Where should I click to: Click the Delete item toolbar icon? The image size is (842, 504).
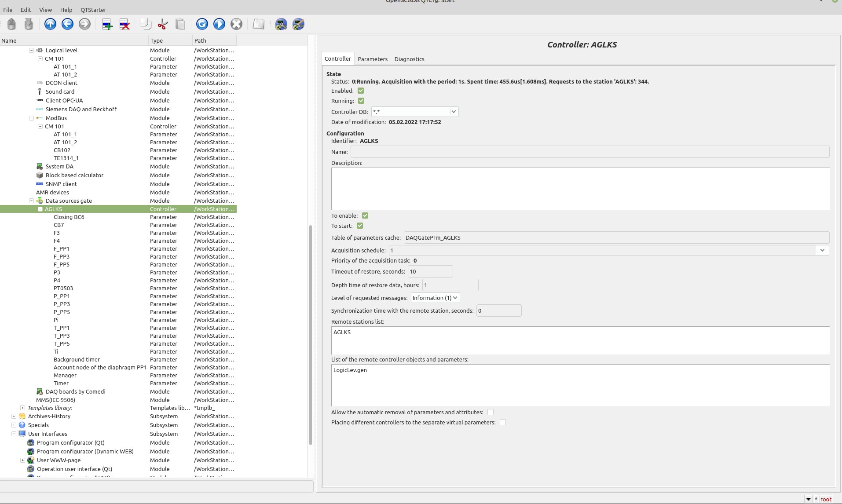(124, 24)
